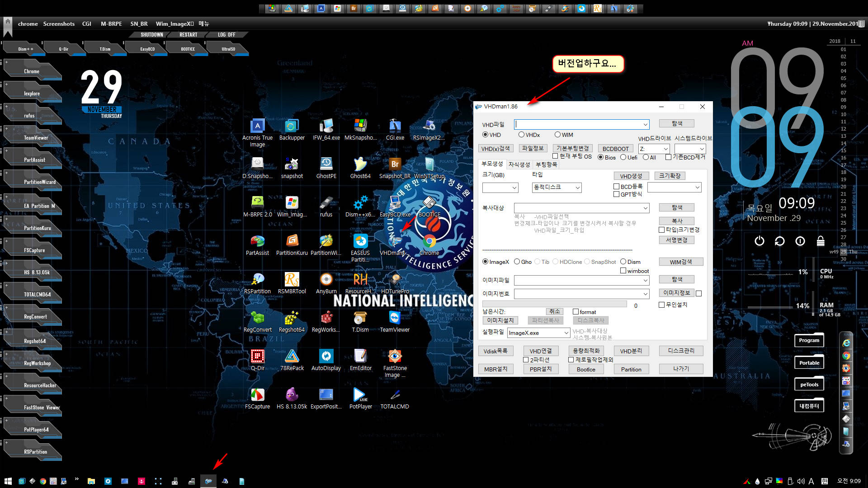Click the SHUTDOWN launcher tab
Image resolution: width=868 pixels, height=488 pixels.
pos(151,35)
